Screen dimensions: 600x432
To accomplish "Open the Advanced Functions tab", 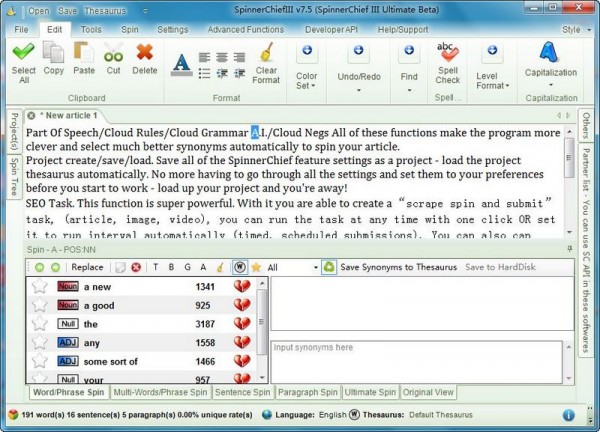I will tap(246, 29).
